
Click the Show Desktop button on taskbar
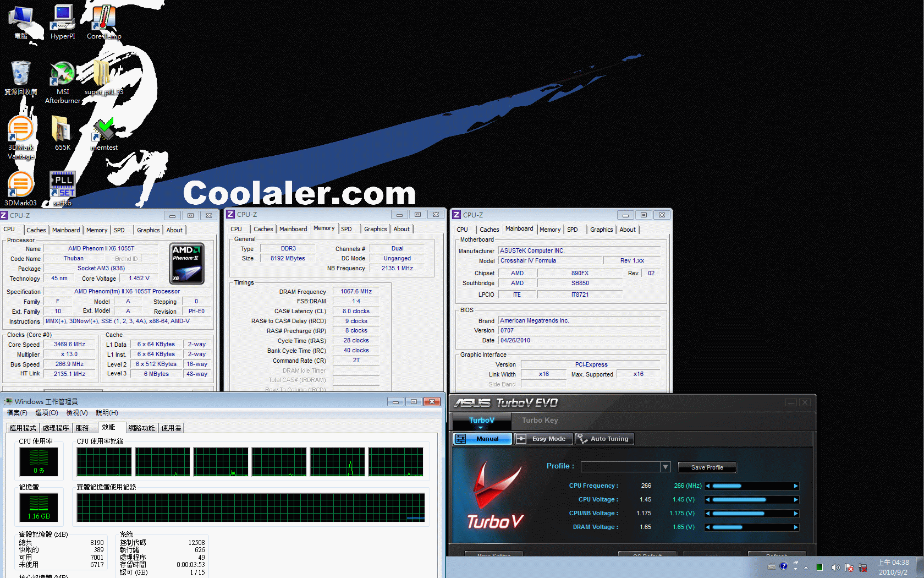919,567
